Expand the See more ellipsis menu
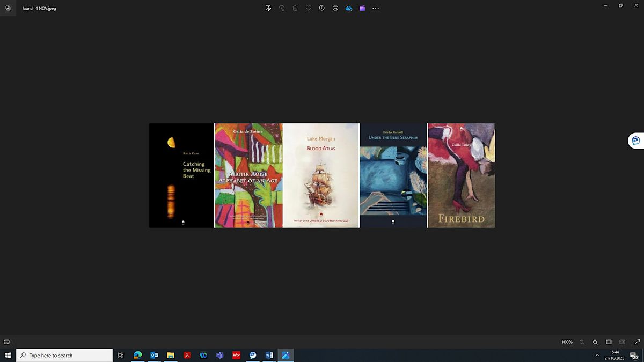644x362 pixels. click(376, 8)
